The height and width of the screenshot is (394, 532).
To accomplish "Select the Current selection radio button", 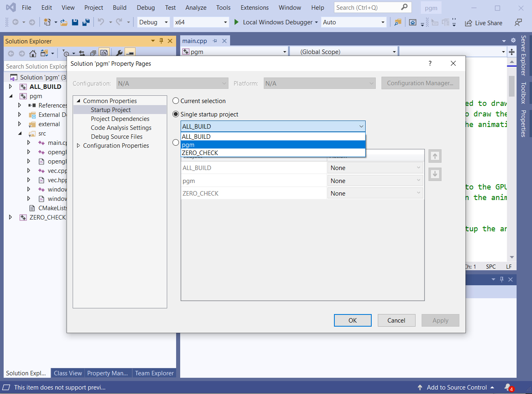I will click(x=176, y=101).
